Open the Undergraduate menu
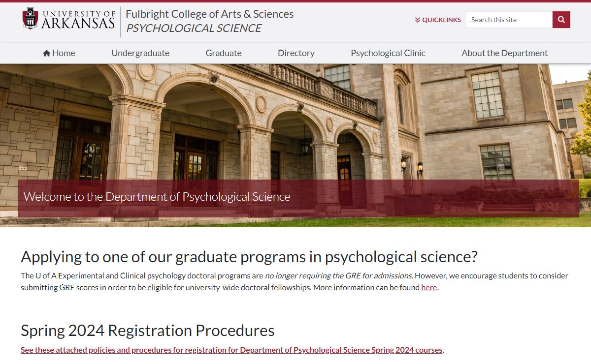This screenshot has height=364, width=591. click(x=140, y=53)
